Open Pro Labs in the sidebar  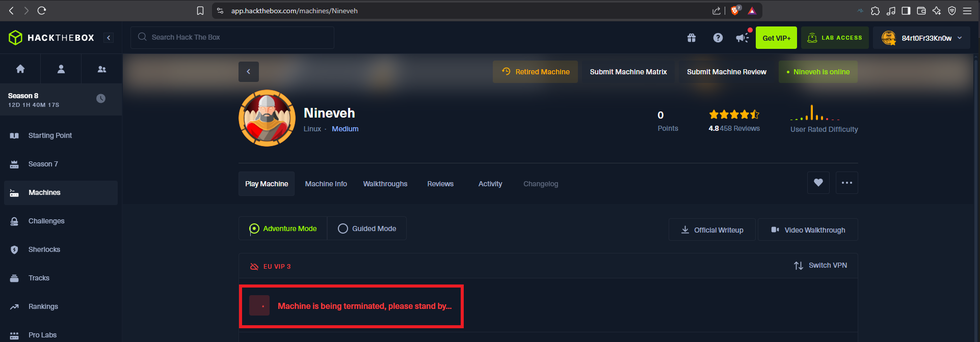(61, 335)
